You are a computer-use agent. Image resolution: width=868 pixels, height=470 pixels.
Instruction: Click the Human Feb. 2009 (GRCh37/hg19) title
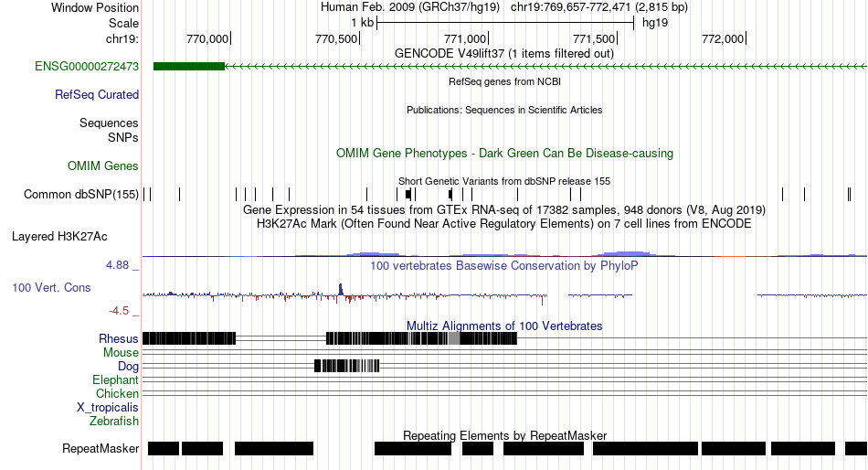[x=410, y=7]
